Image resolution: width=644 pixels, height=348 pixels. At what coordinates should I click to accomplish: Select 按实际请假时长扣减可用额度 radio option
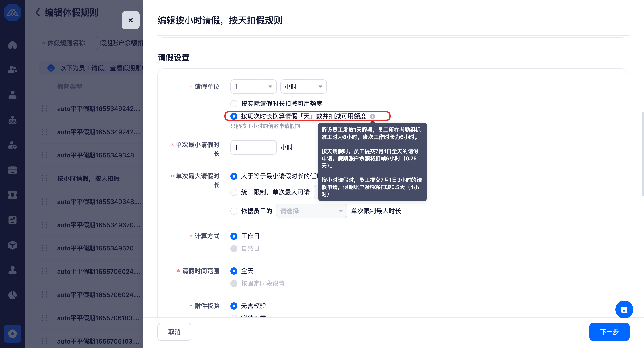click(234, 104)
